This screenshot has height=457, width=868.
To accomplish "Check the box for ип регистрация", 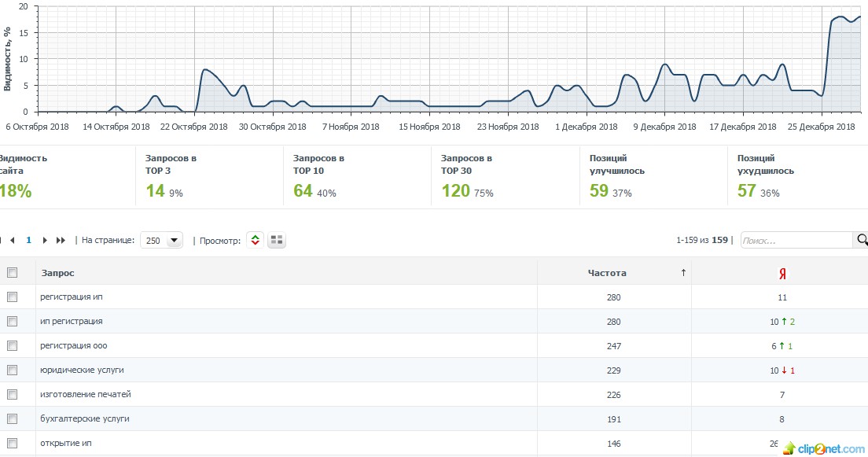I will coord(12,321).
